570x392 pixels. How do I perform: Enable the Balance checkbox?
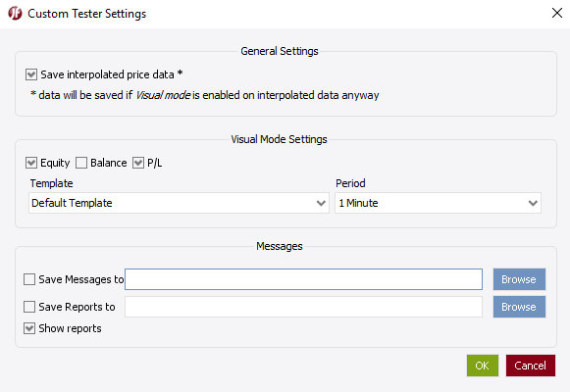[81, 163]
